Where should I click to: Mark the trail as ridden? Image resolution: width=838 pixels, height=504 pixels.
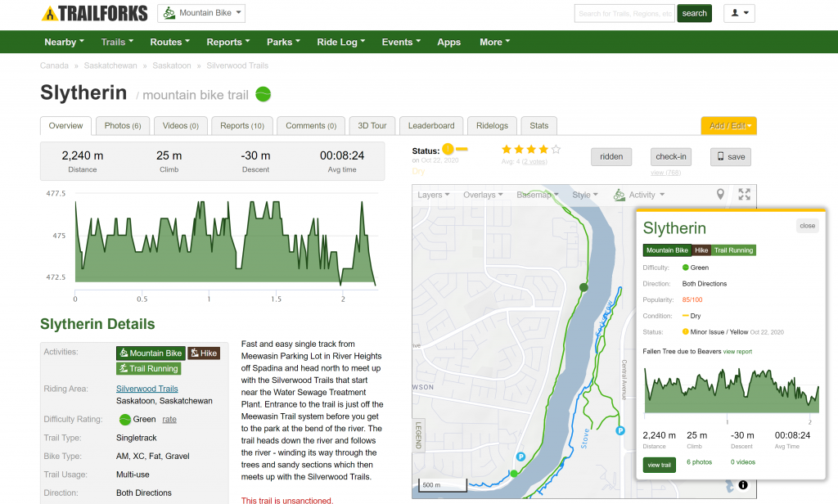[x=611, y=156]
